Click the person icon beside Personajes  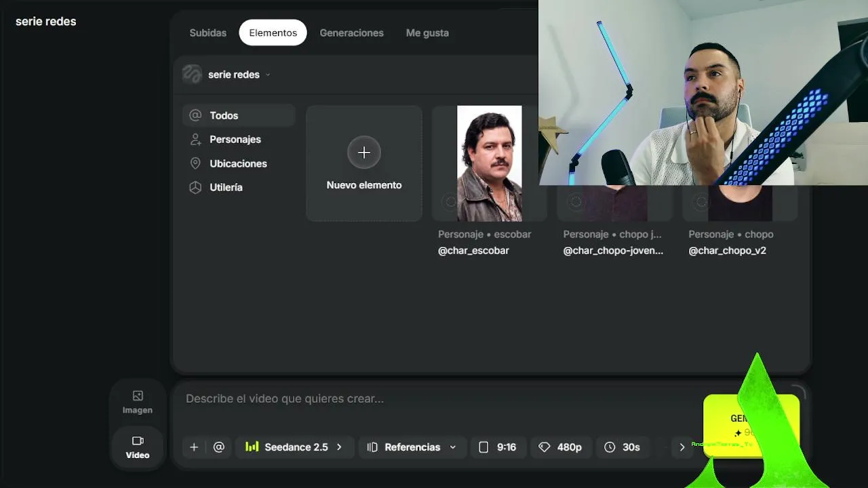(195, 139)
